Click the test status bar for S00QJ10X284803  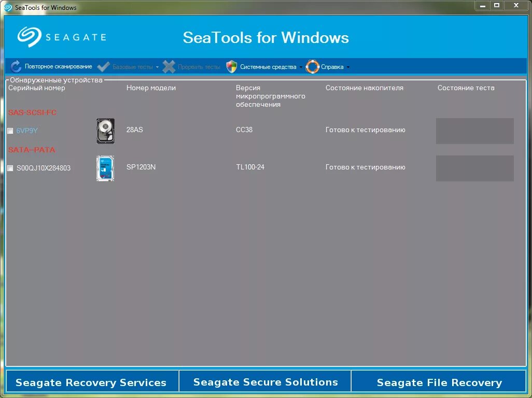[474, 168]
